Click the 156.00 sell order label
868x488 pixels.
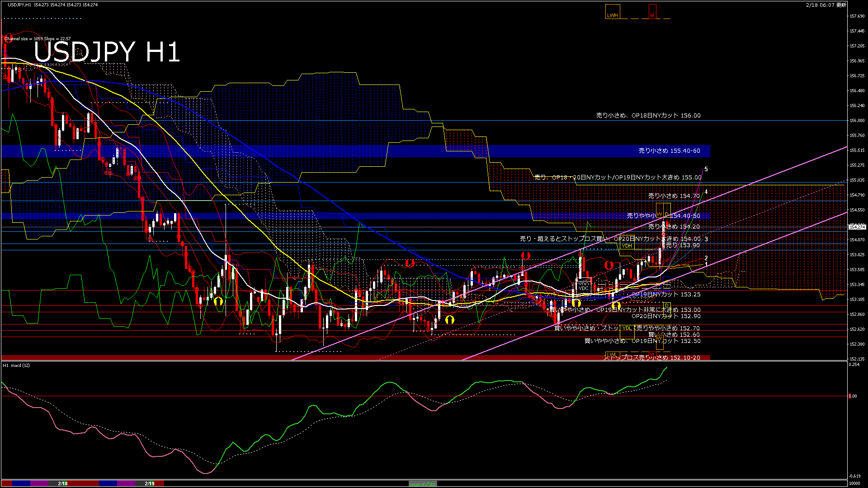click(x=648, y=116)
